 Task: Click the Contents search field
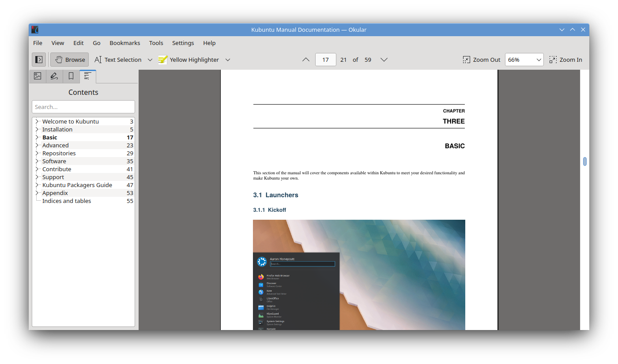[83, 107]
